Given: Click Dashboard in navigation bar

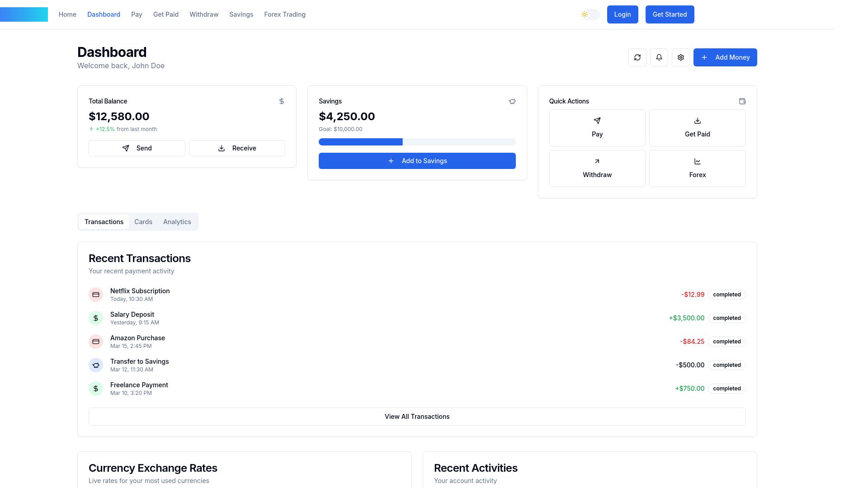Looking at the screenshot, I should 104,14.
